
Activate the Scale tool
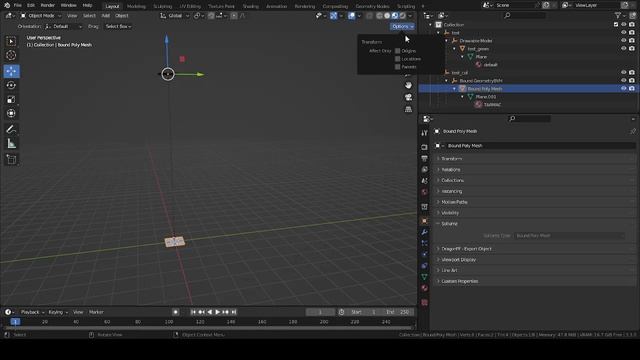(11, 99)
